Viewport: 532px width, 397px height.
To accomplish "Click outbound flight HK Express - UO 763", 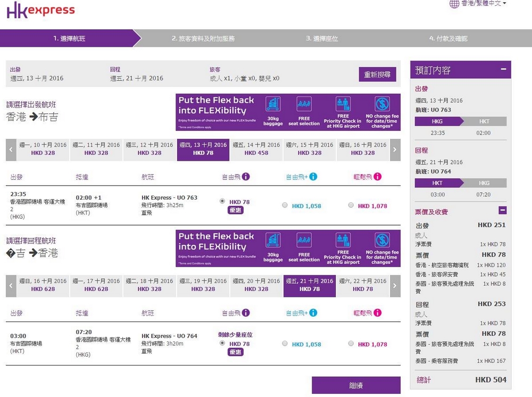I will click(x=169, y=197).
